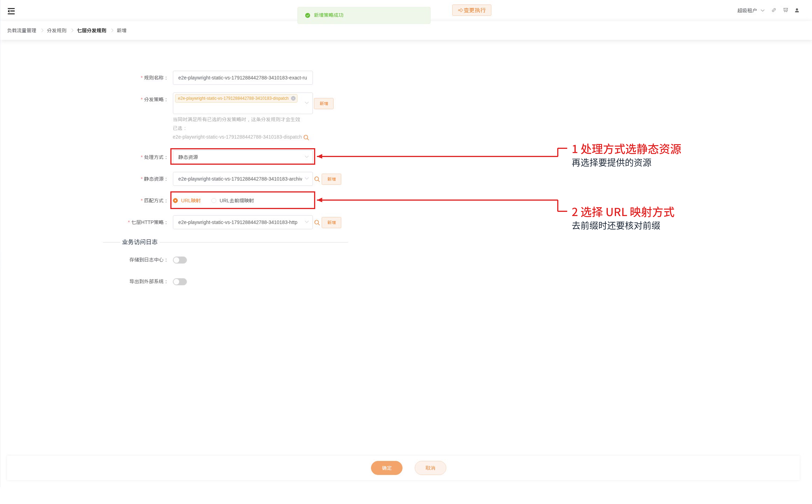The height and width of the screenshot is (504, 812).
Task: Collapse the sidebar with the menu fold icon
Action: pos(11,11)
